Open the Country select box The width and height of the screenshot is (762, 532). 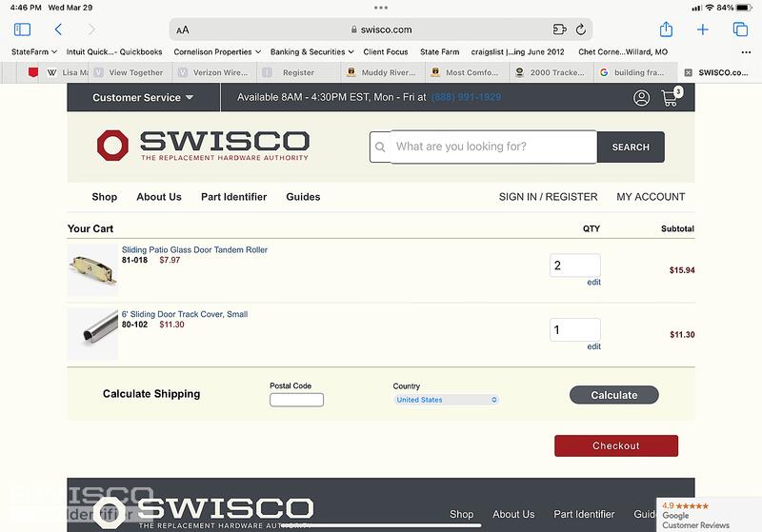[x=446, y=400]
